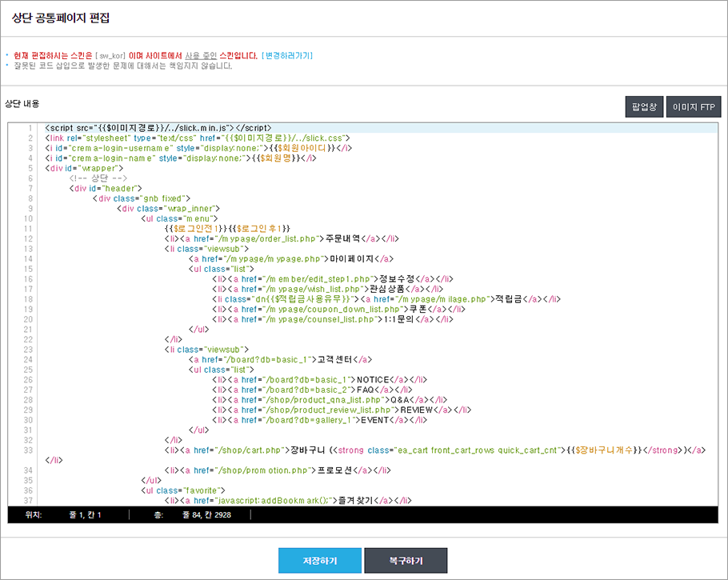Click the div class="wrap_inner" line
Image resolution: width=728 pixels, height=580 pixels.
pyautogui.click(x=169, y=209)
